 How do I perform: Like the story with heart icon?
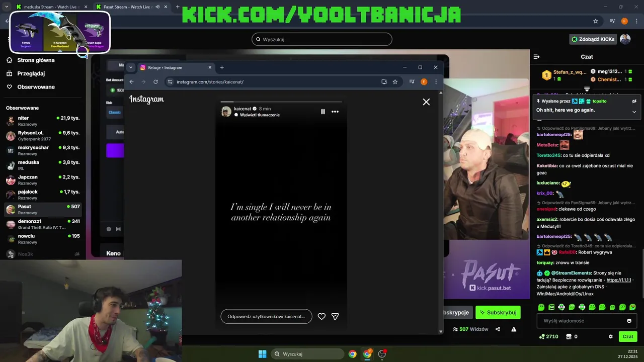click(321, 316)
